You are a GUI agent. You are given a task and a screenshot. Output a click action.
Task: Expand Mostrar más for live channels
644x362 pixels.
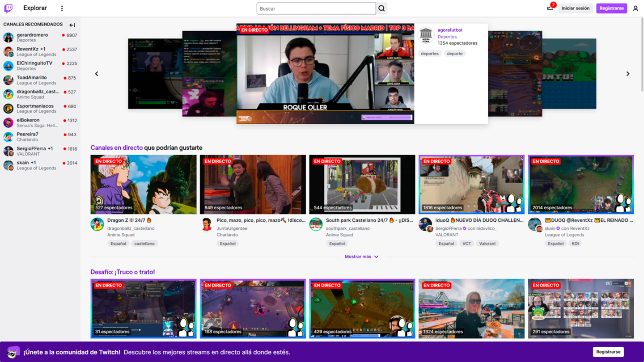[361, 257]
